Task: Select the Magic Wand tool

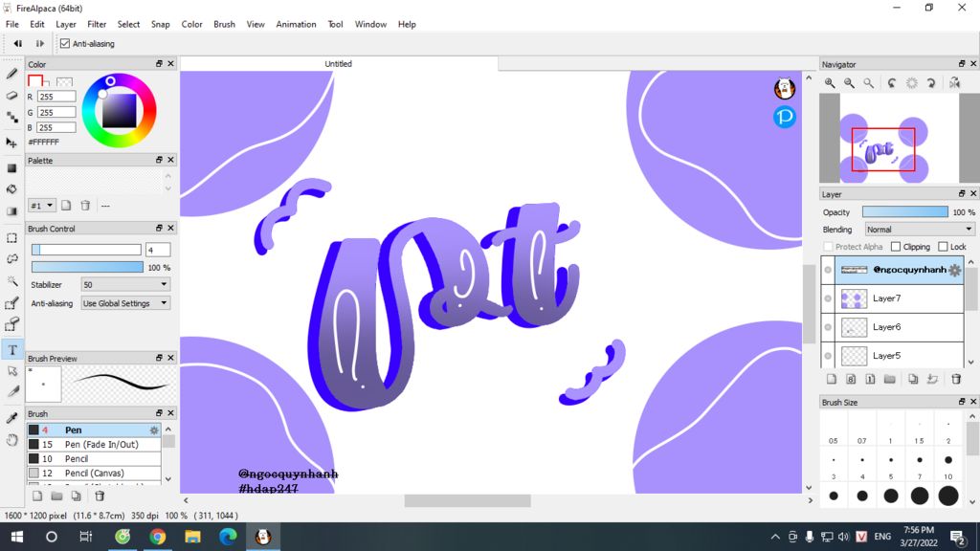Action: tap(11, 281)
